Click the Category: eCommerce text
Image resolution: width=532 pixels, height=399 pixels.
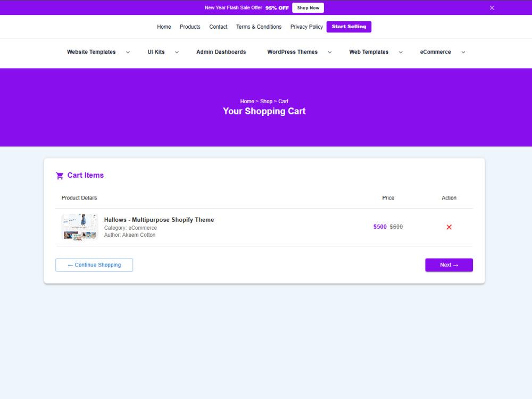click(130, 228)
